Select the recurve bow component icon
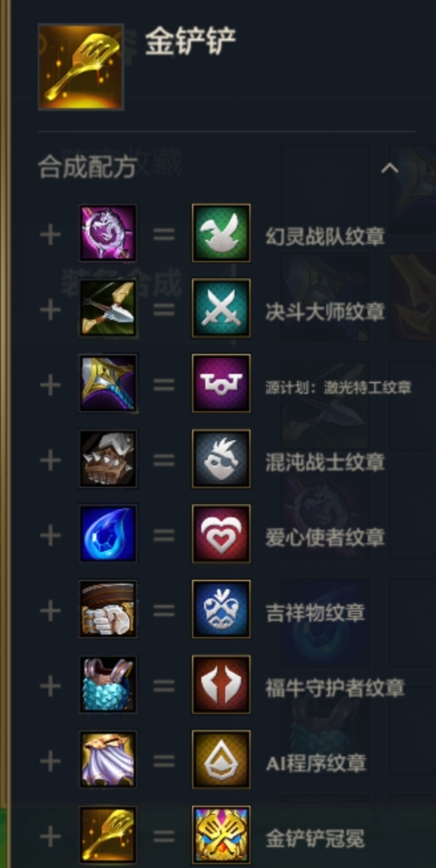 (108, 308)
